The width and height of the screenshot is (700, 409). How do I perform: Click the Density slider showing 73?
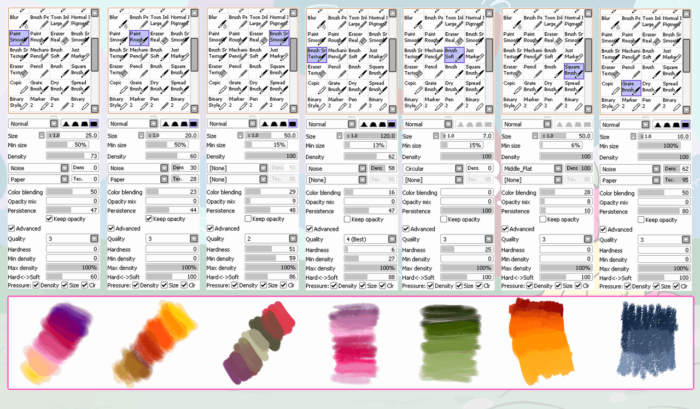pos(72,156)
